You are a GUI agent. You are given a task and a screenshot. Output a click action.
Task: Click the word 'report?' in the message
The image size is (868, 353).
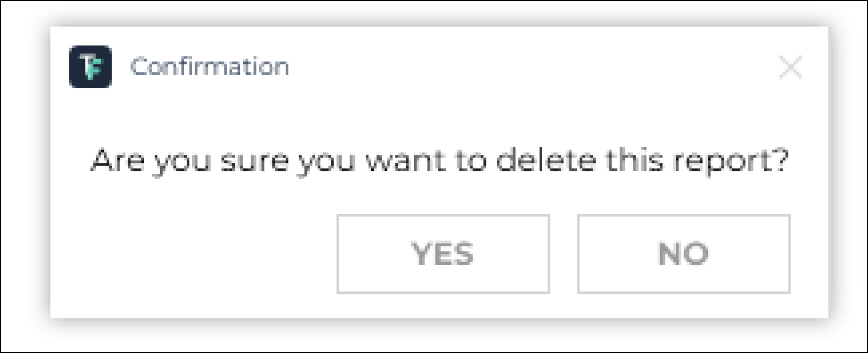pos(731,162)
